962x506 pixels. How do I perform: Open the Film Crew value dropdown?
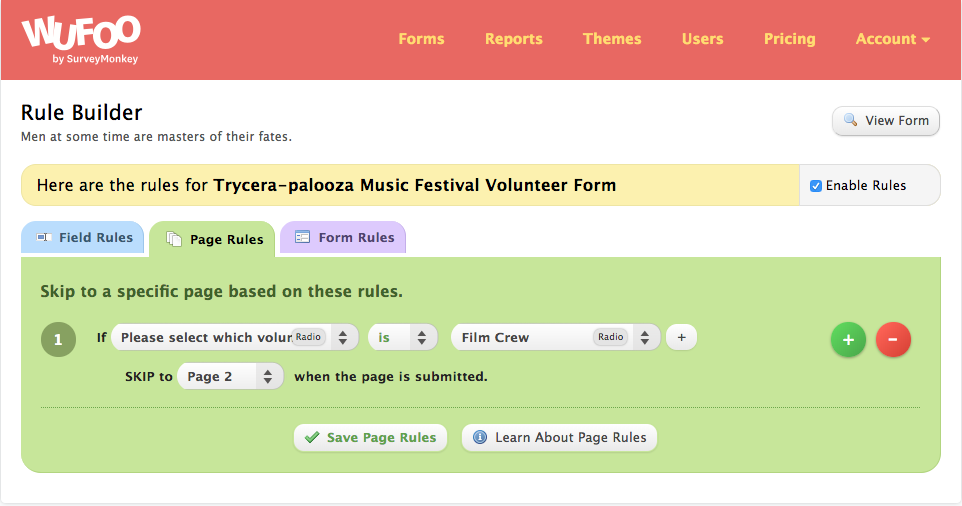(556, 337)
